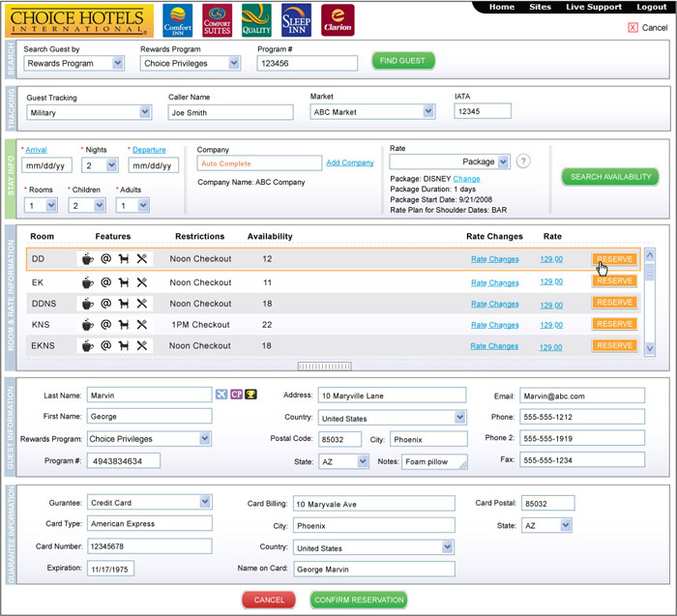Viewport: 677px width, 616px height.
Task: Click the dining utensils icon in EK row
Action: coord(142,282)
